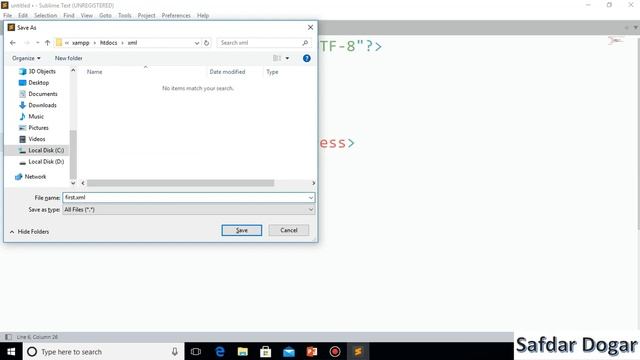The height and width of the screenshot is (360, 640).
Task: Open Microsoft Store from taskbar
Action: pos(266,351)
